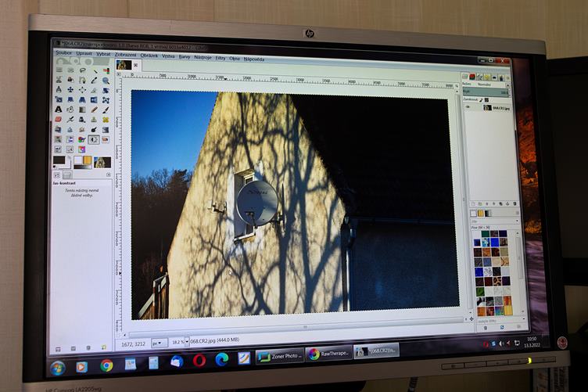Select the Paintbrush tool
Viewport: 588px width, 392px height.
(106, 110)
